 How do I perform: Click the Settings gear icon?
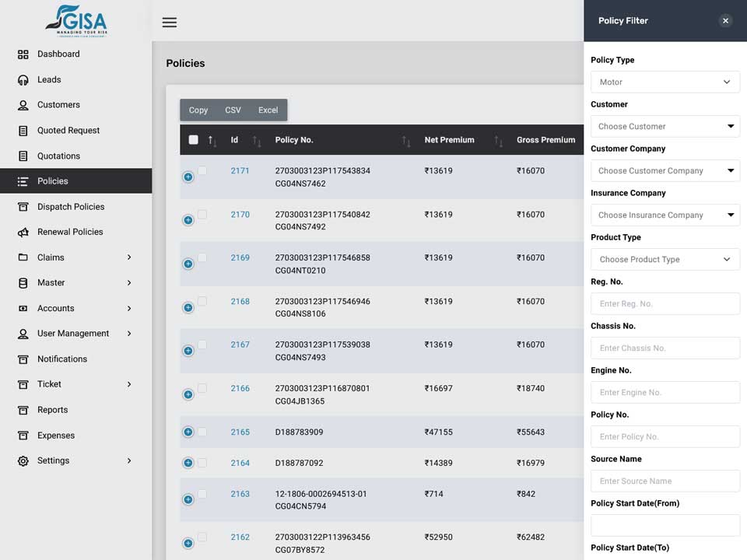pos(23,461)
